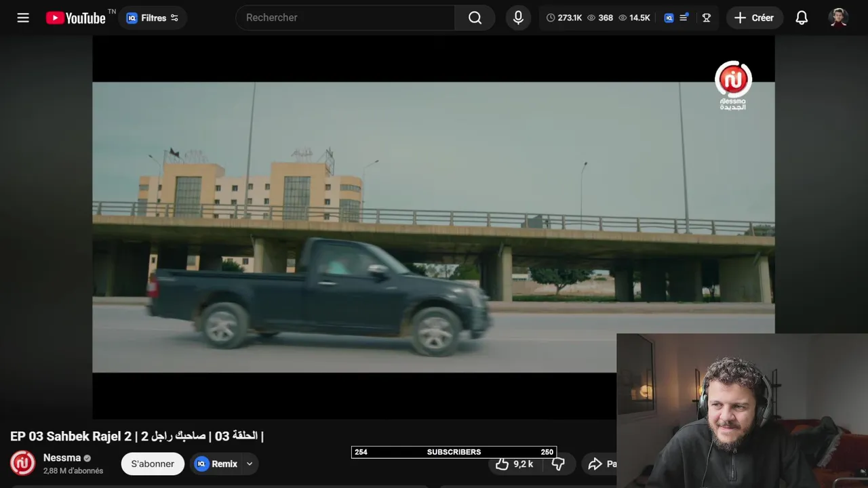868x488 pixels.
Task: Click the share arrow Partager button
Action: (x=600, y=464)
